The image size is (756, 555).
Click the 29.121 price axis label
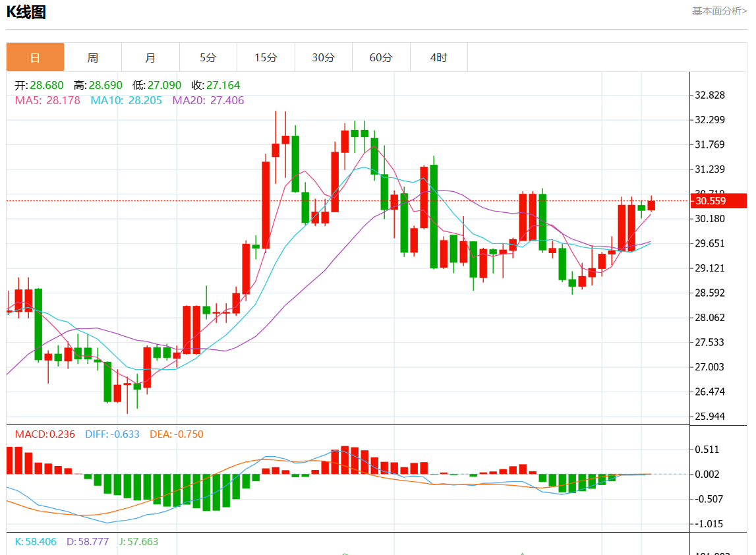[x=710, y=268]
